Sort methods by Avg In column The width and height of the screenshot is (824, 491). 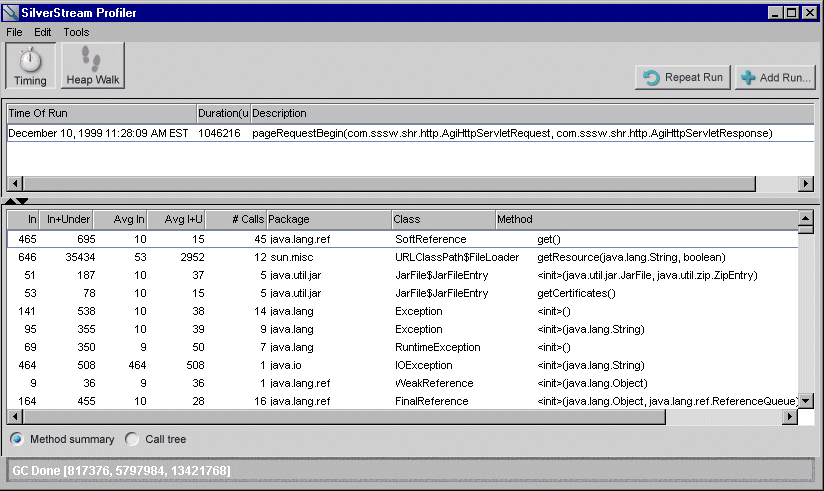tap(120, 219)
